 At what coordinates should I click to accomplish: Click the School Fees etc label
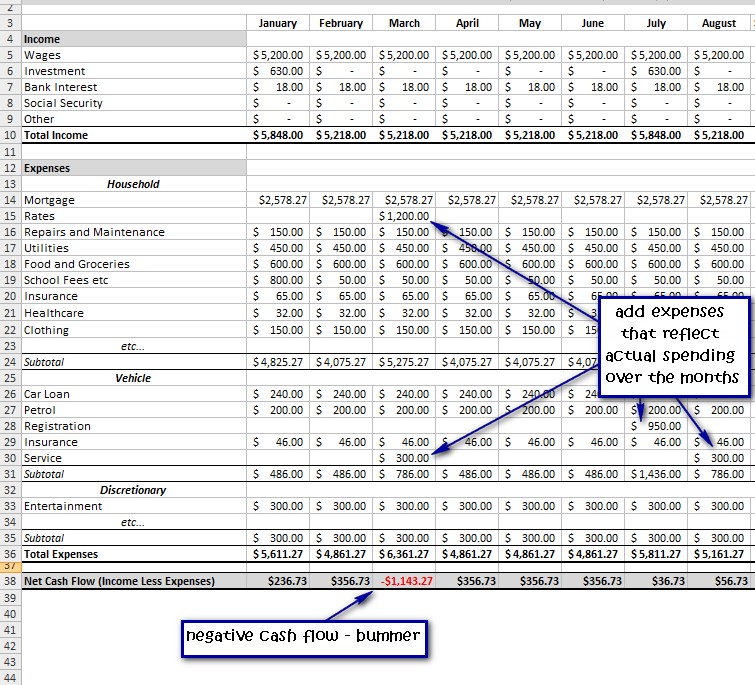[66, 280]
